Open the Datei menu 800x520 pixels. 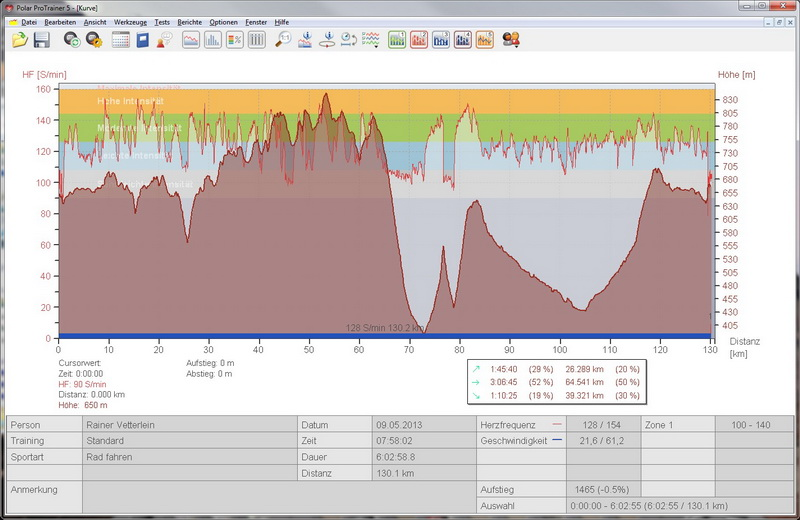click(29, 21)
